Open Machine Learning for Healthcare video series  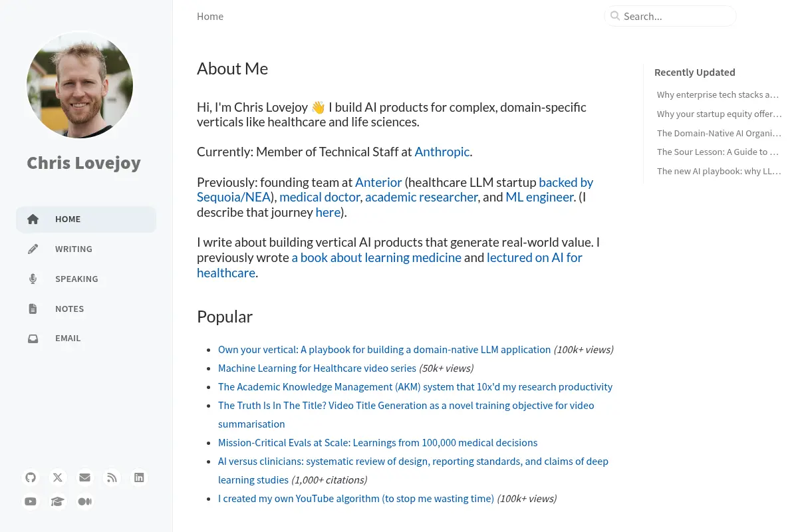click(x=317, y=368)
